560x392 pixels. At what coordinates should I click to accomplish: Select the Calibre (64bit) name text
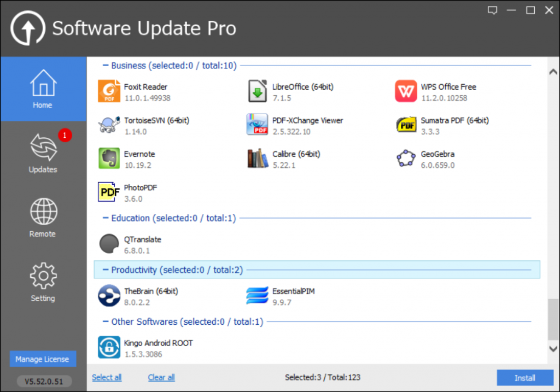tap(296, 154)
